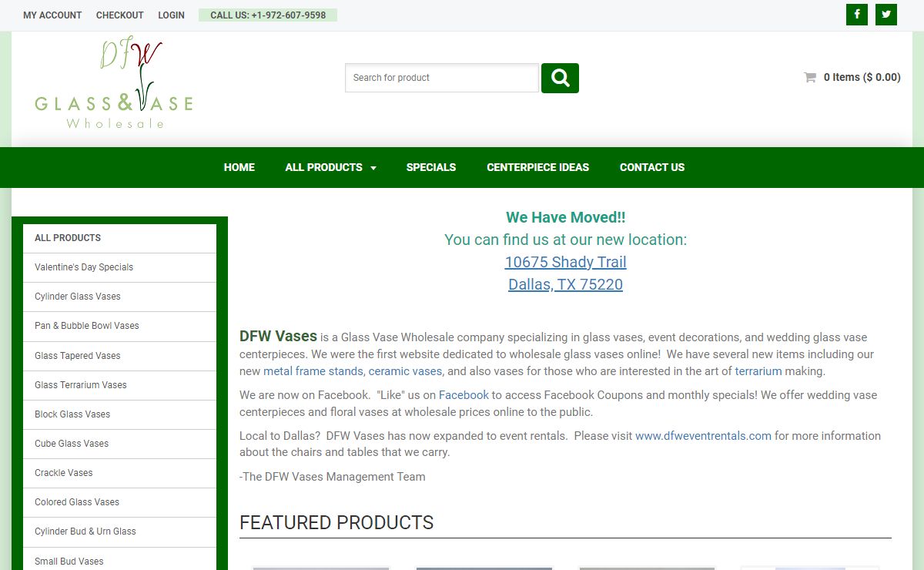The height and width of the screenshot is (570, 924).
Task: Open Crackle Vases category
Action: coord(120,473)
